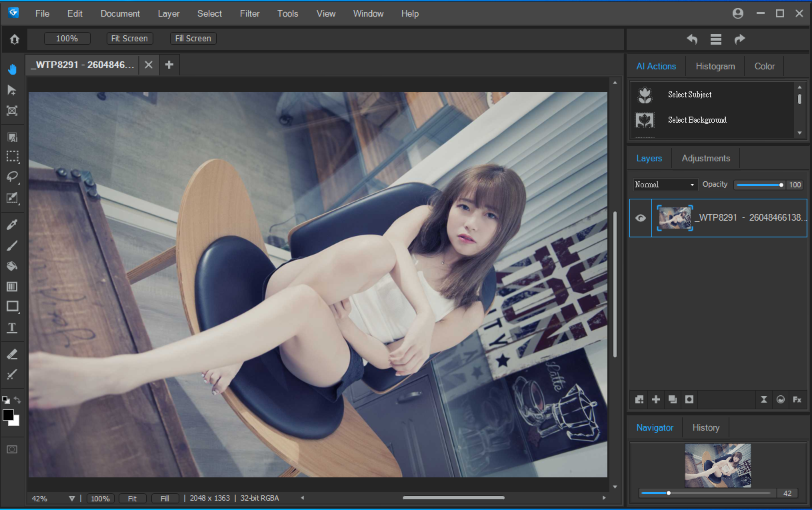Toggle quick mask mode icon
This screenshot has height=510, width=812.
[12, 449]
